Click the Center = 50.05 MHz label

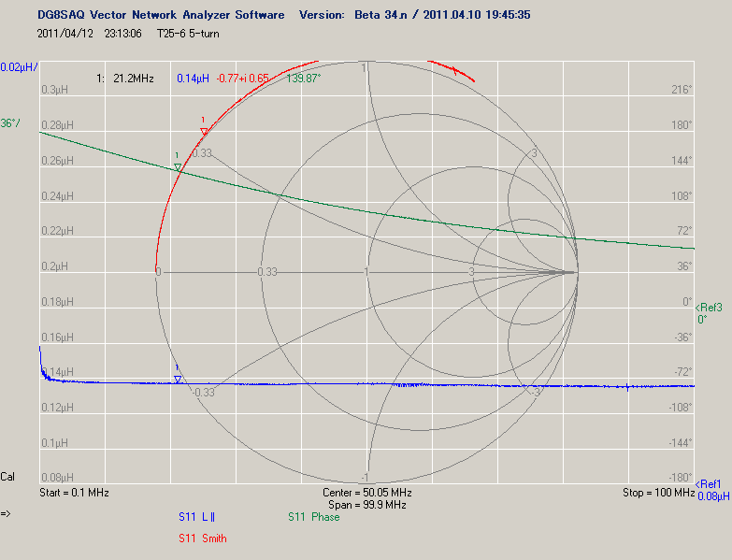point(366,493)
